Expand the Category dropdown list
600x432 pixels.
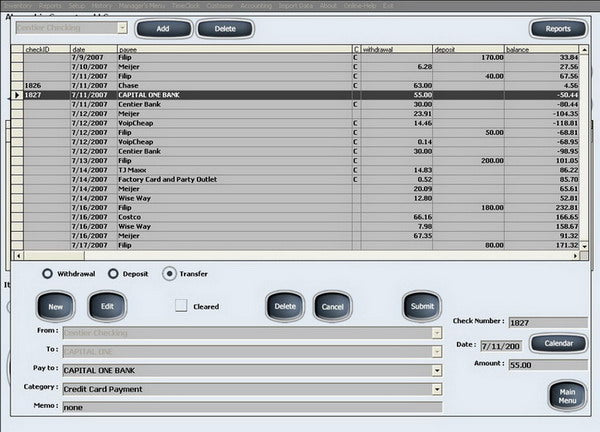tap(437, 389)
